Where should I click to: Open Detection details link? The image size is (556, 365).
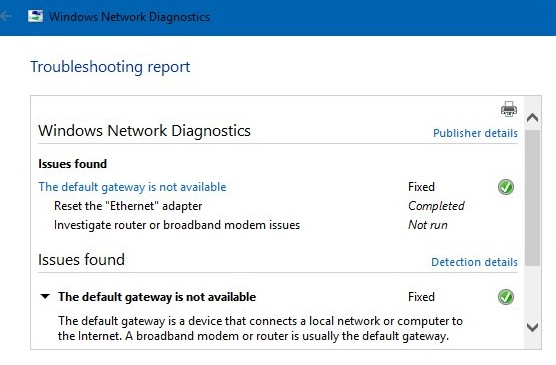pyautogui.click(x=474, y=262)
